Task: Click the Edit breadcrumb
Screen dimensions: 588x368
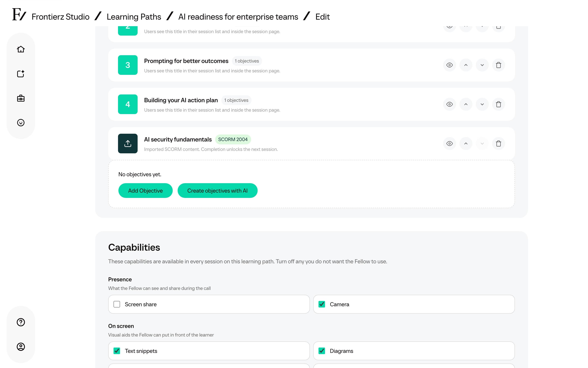Action: pos(322,17)
